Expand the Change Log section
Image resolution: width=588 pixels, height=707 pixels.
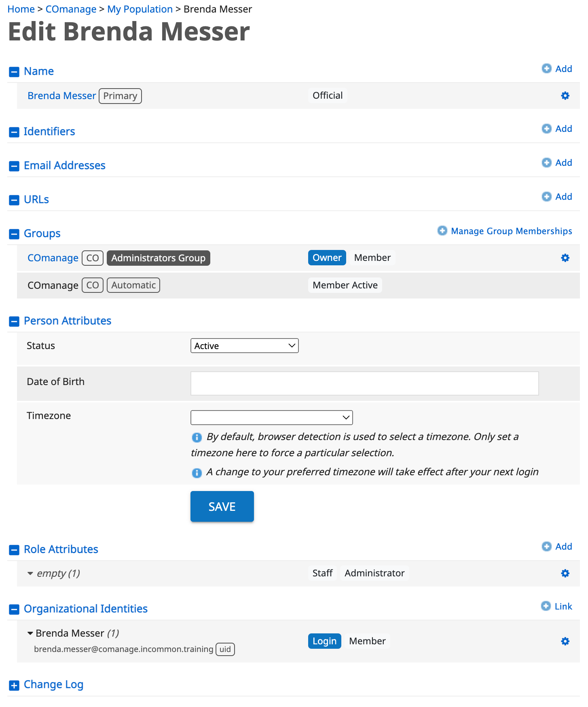pyautogui.click(x=14, y=685)
